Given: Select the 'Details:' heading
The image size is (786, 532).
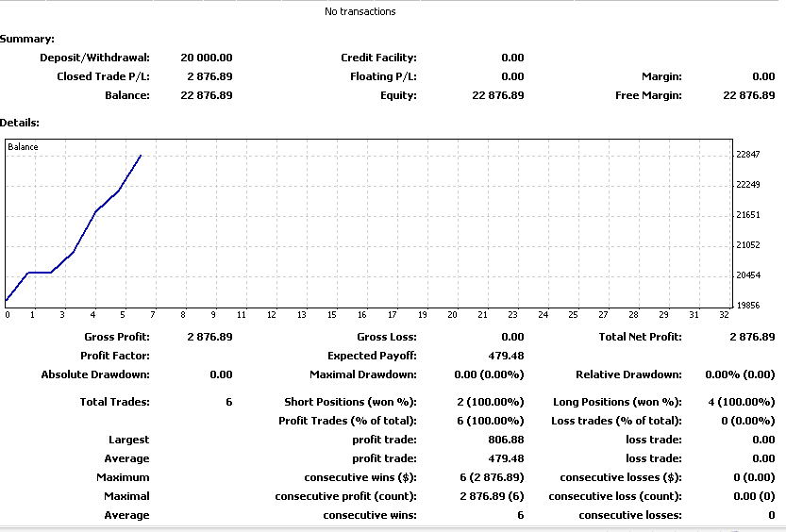Looking at the screenshot, I should pyautogui.click(x=20, y=123).
